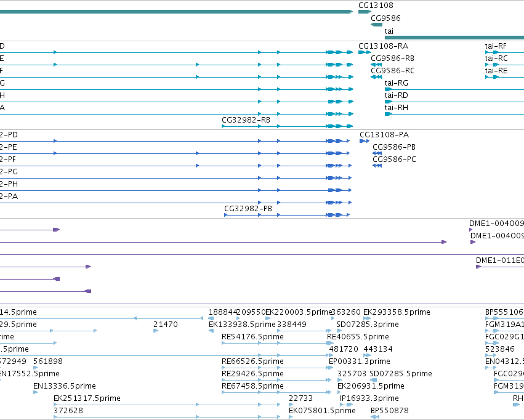Select transcript tai-RE
This screenshot has height=420, width=524.
pyautogui.click(x=496, y=71)
